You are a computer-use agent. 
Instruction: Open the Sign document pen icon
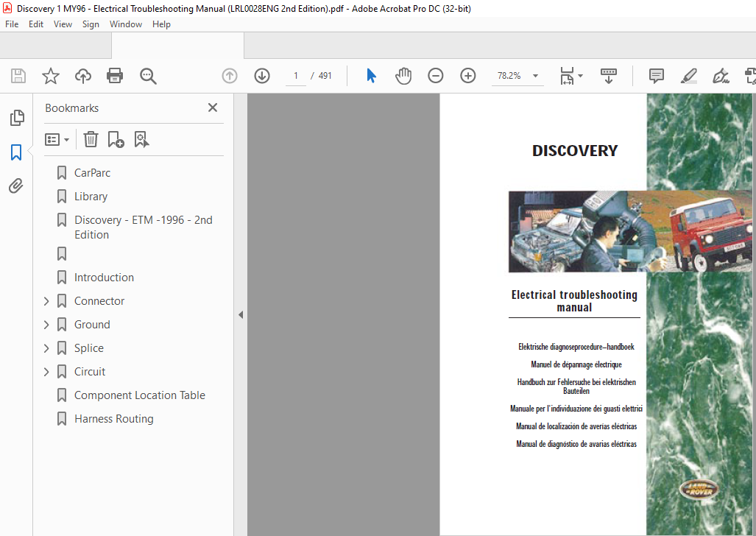tap(721, 76)
